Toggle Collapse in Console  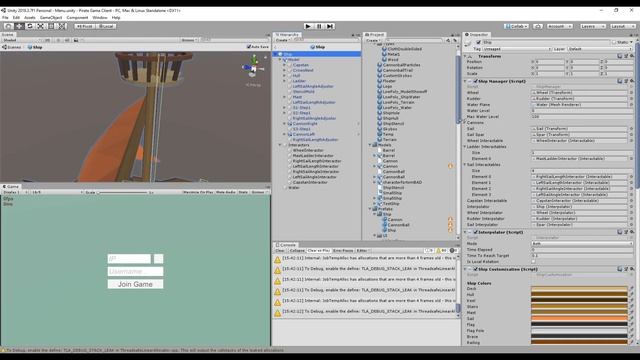click(297, 250)
